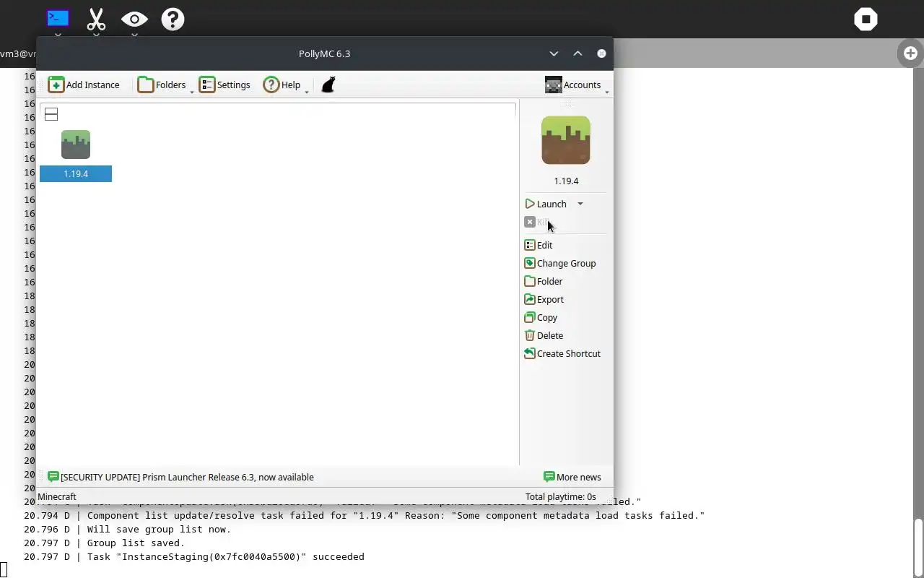924x578 pixels.
Task: Click the PollyMC 6.3 title bar text
Action: click(x=324, y=53)
